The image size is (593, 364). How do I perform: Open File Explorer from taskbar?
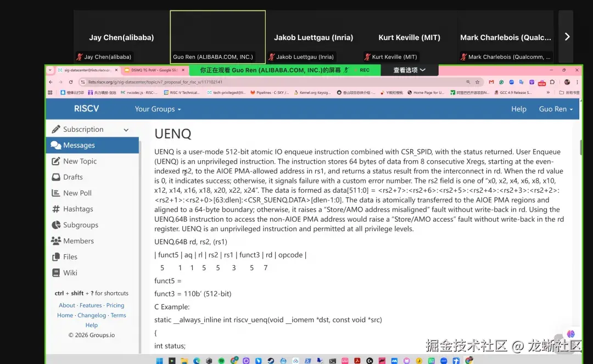pos(184,361)
